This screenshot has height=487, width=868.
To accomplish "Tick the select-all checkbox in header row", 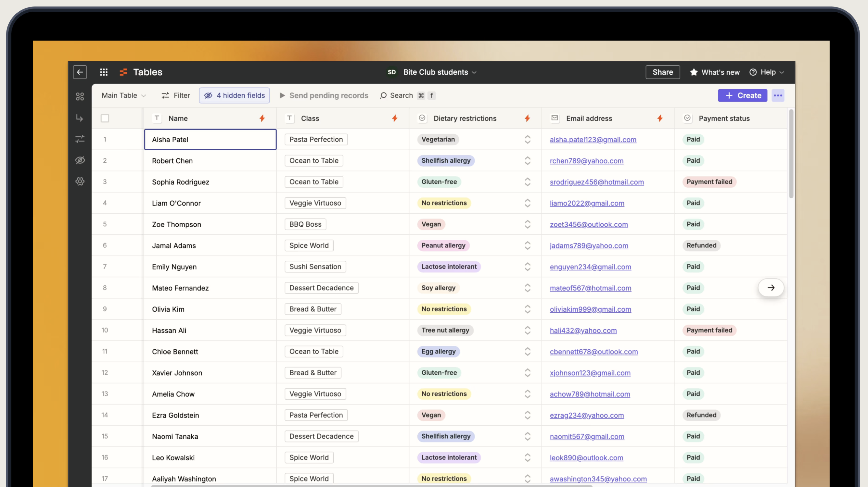I will pos(105,118).
